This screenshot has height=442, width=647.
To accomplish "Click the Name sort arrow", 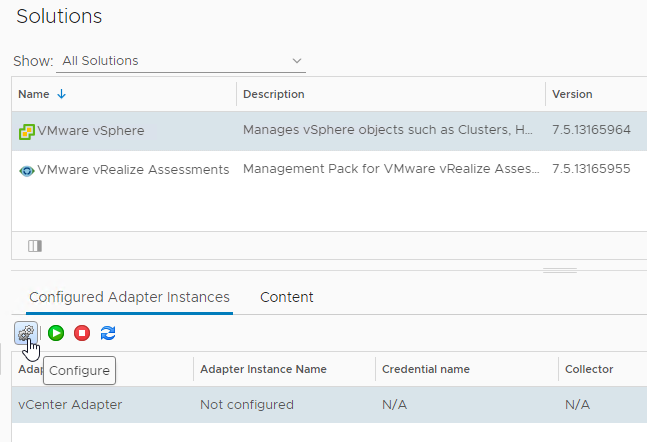I will point(62,94).
